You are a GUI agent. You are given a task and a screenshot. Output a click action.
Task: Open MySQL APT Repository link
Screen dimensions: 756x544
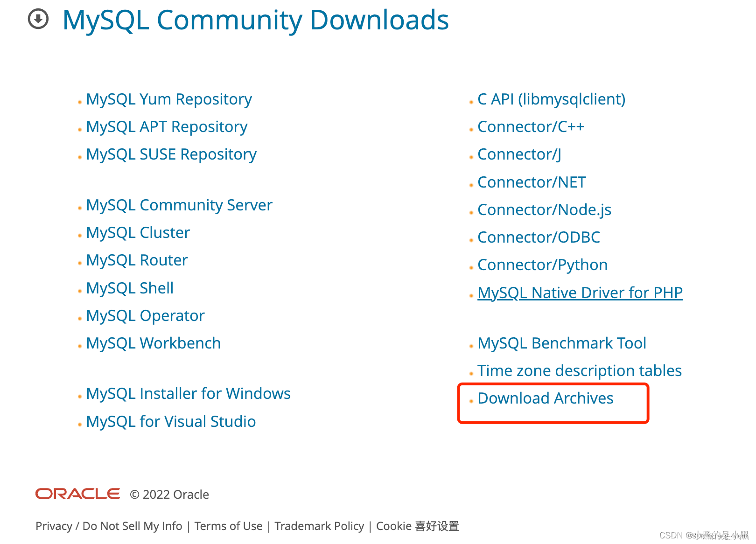(167, 127)
